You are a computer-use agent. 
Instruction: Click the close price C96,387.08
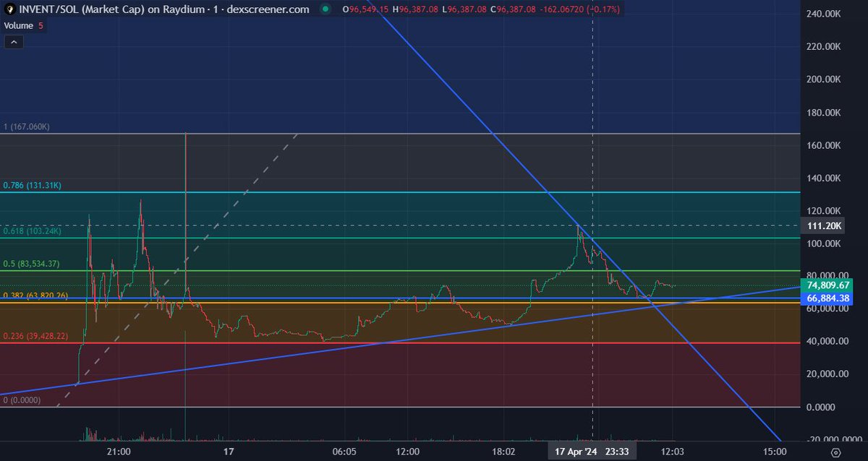[513, 9]
